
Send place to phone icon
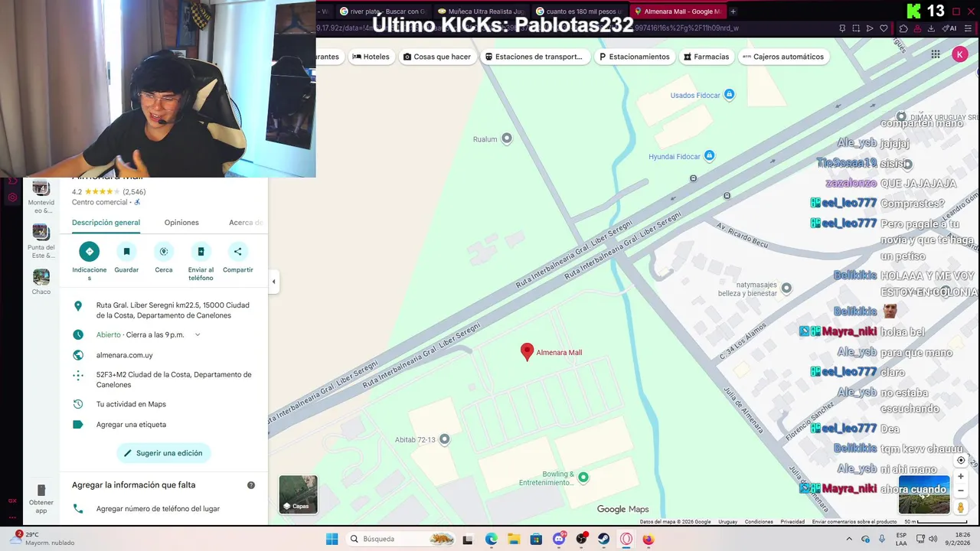pyautogui.click(x=201, y=251)
